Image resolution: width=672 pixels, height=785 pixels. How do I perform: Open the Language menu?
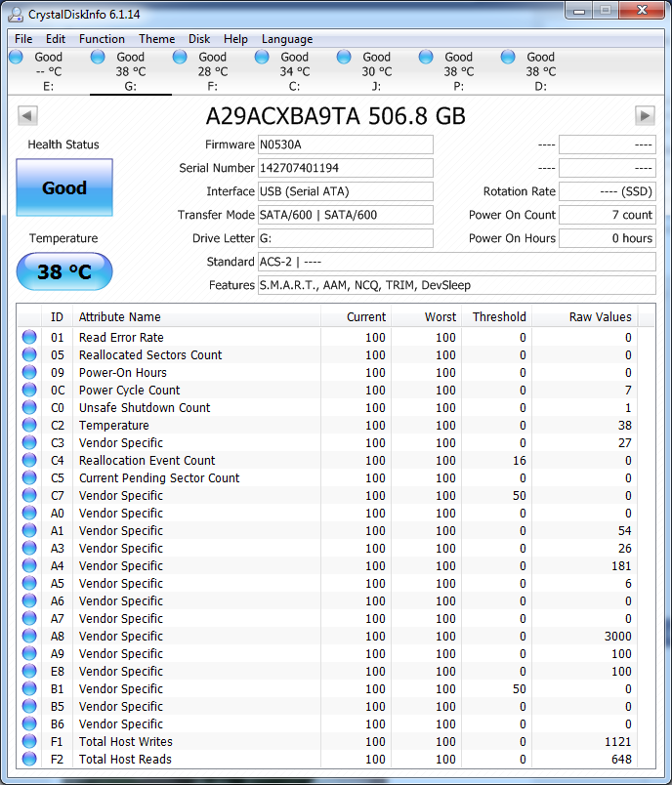tap(287, 39)
